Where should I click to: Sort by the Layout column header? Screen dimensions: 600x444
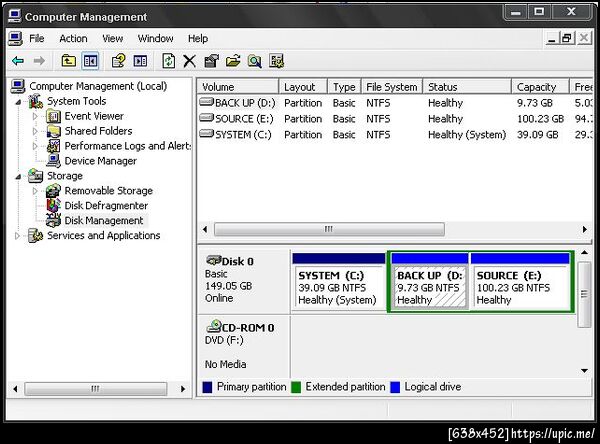303,87
